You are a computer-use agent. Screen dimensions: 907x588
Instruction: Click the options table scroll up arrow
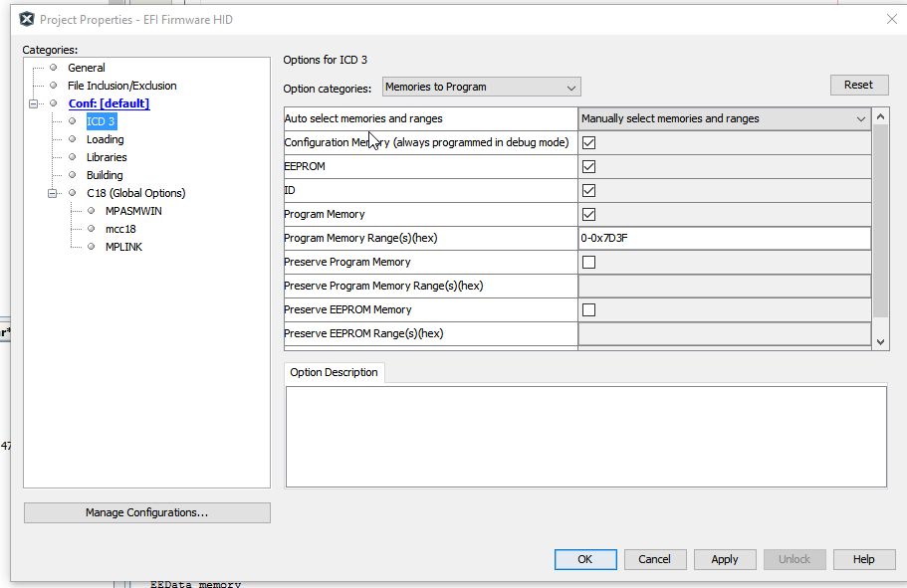(x=880, y=116)
